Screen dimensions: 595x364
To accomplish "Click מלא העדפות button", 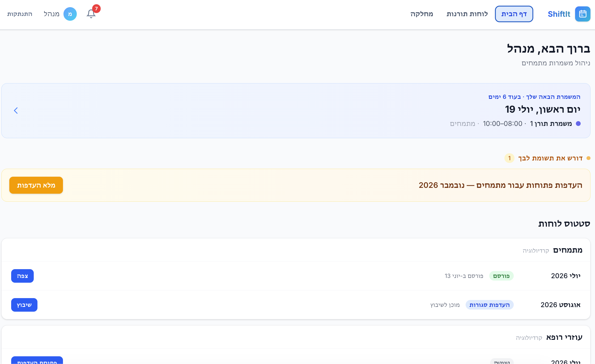I will (36, 185).
